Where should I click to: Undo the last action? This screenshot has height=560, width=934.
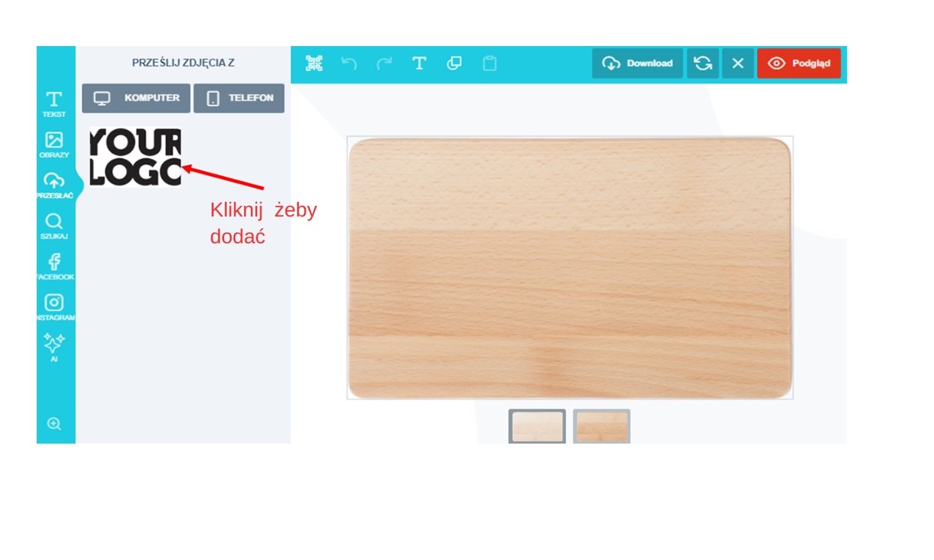349,63
